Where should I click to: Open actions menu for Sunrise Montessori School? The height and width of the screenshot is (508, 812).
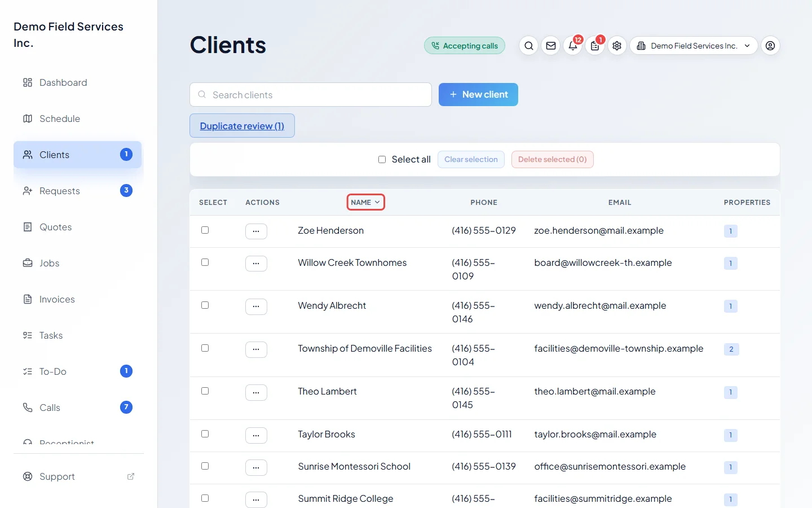pos(256,467)
